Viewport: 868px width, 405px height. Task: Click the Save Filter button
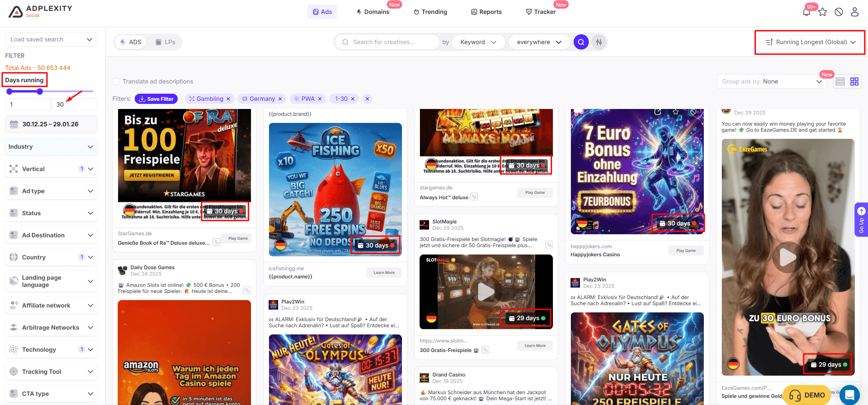pos(156,99)
